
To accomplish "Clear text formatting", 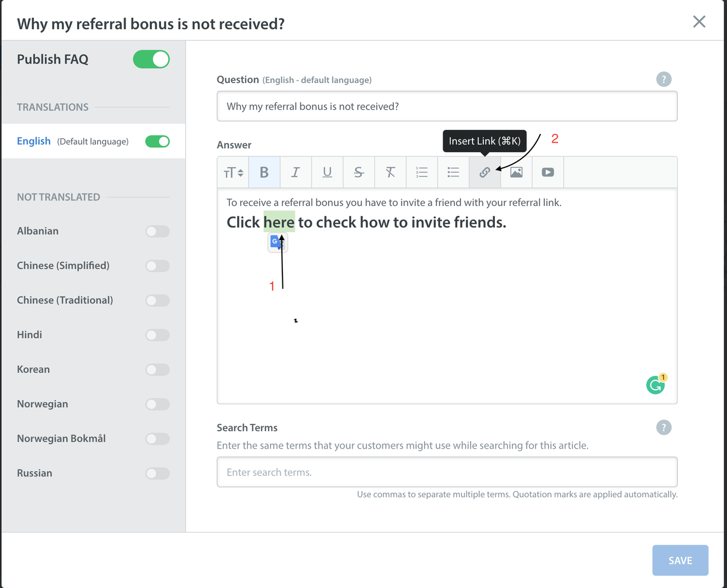I will click(x=390, y=172).
